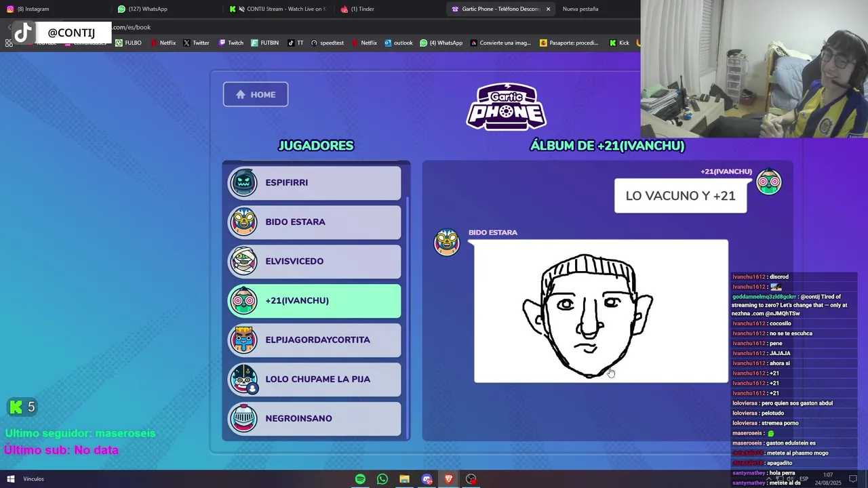868x488 pixels.
Task: Go back with the HOME button
Action: (256, 94)
